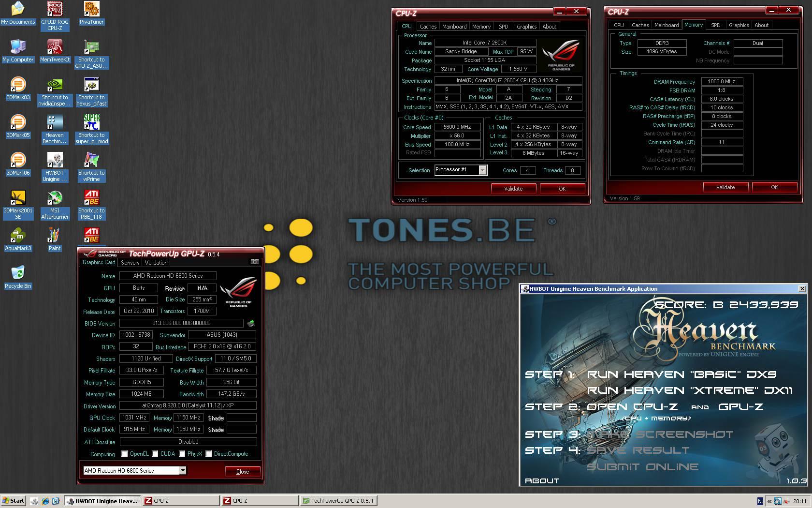Screen dimensions: 812x508
Task: Open SPD tab in right CPU-Z window
Action: (x=715, y=25)
